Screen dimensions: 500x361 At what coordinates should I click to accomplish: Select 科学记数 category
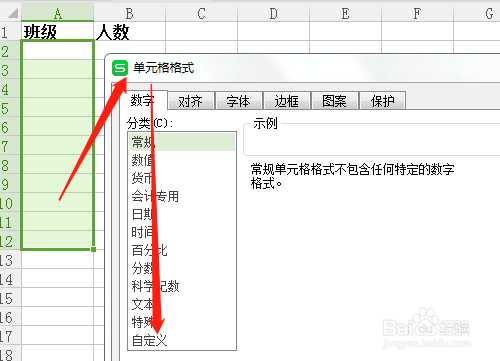[x=182, y=286]
